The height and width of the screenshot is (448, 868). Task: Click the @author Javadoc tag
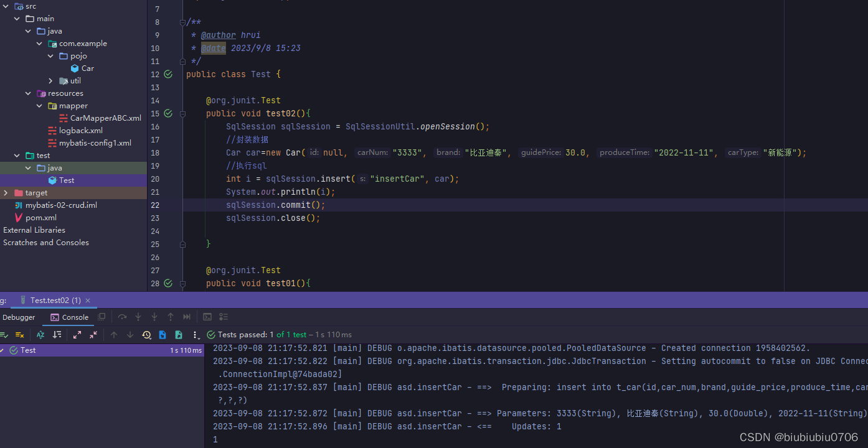coord(219,35)
